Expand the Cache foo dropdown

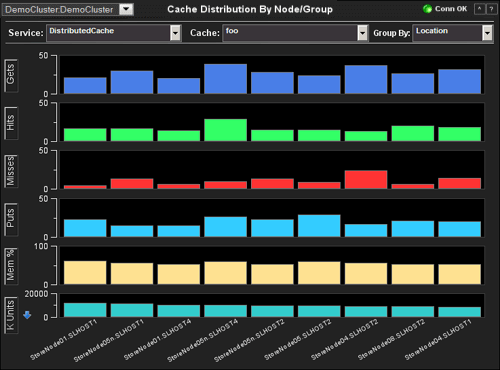tap(362, 33)
